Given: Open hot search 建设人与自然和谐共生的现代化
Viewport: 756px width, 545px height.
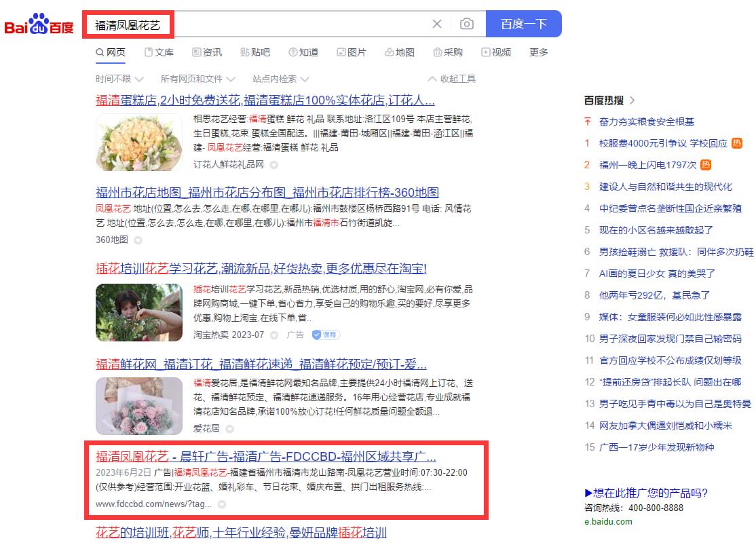Looking at the screenshot, I should [665, 187].
